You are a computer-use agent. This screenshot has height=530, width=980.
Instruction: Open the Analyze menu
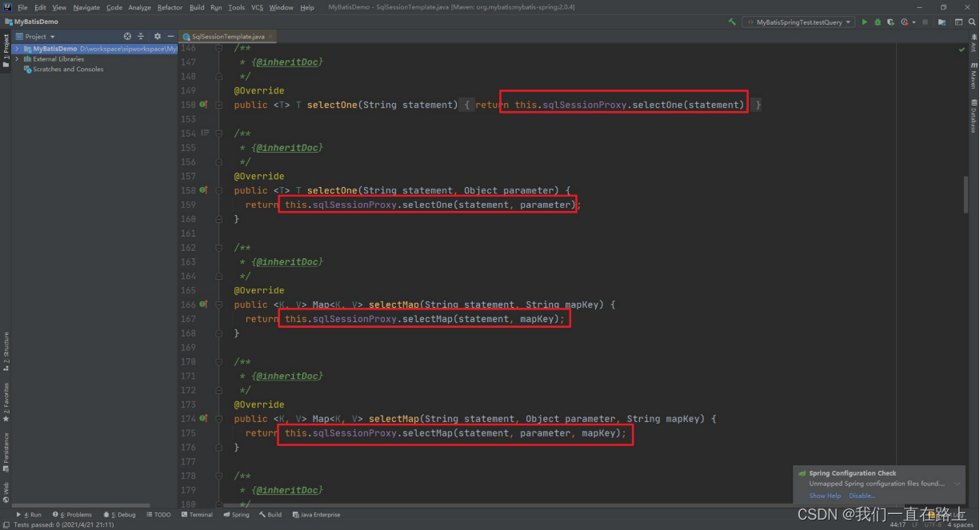coord(140,7)
